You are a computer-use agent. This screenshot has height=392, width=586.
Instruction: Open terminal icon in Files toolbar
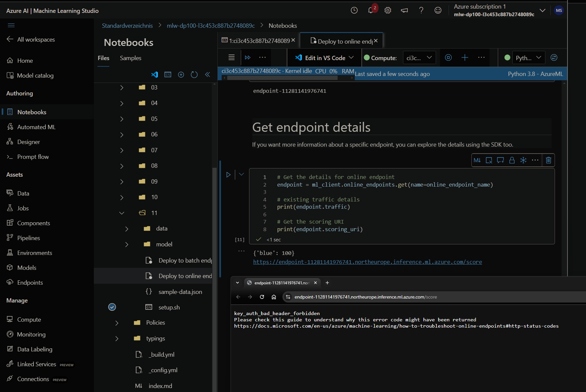168,75
